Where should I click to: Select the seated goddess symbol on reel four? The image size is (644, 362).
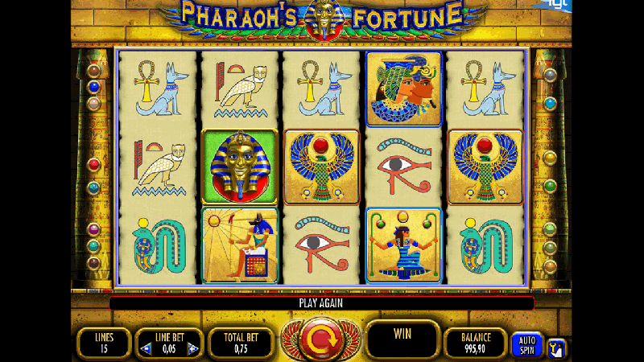tap(403, 245)
